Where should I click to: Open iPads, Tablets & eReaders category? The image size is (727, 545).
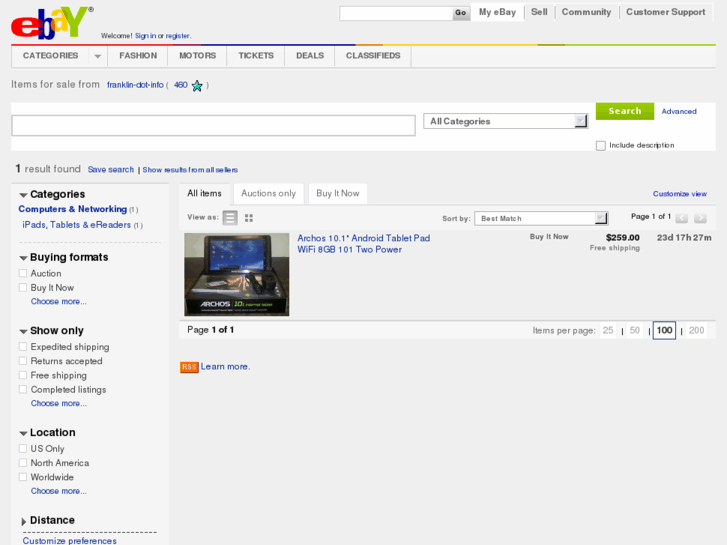(x=77, y=225)
